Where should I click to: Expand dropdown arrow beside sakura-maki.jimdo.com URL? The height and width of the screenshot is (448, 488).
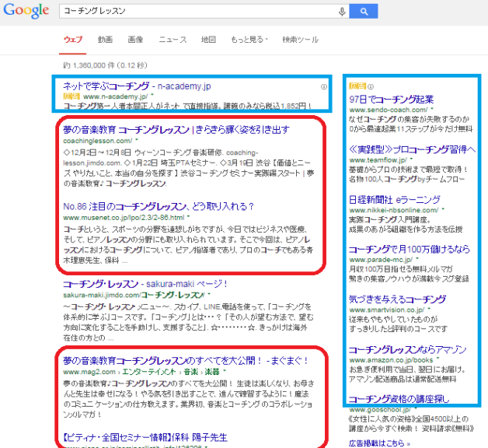point(209,293)
